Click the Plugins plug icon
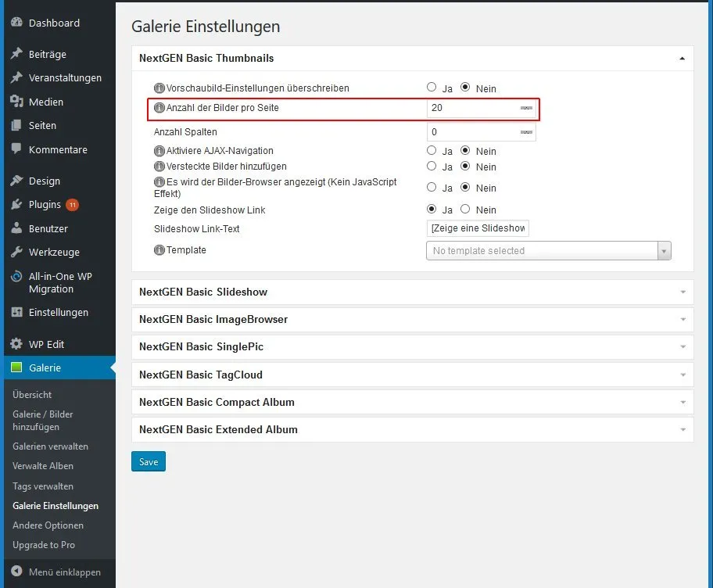 pyautogui.click(x=16, y=205)
